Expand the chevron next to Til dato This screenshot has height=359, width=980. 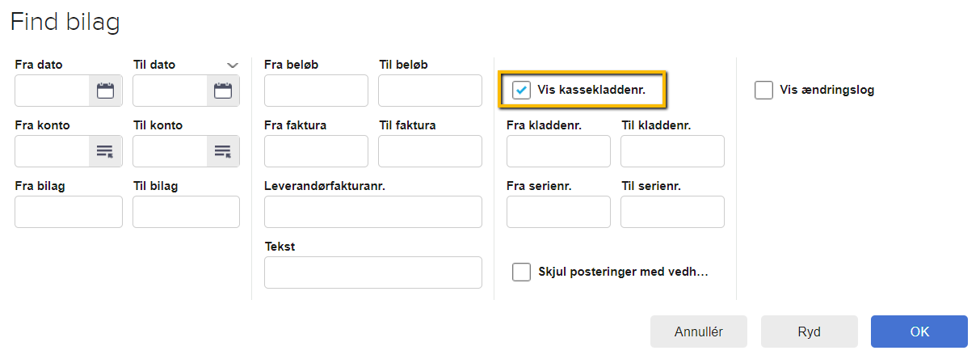pos(233,65)
